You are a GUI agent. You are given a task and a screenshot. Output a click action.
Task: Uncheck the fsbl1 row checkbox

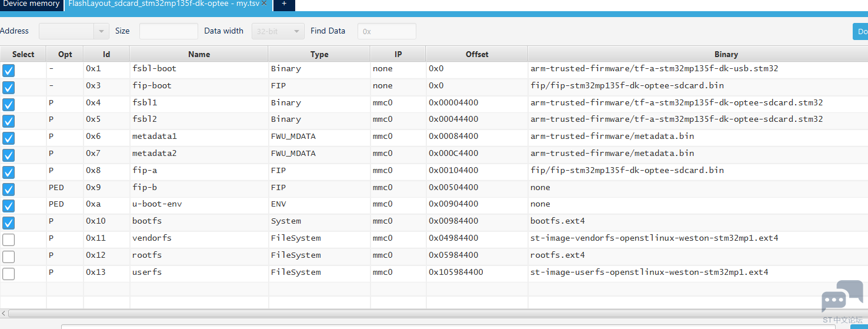coord(9,105)
